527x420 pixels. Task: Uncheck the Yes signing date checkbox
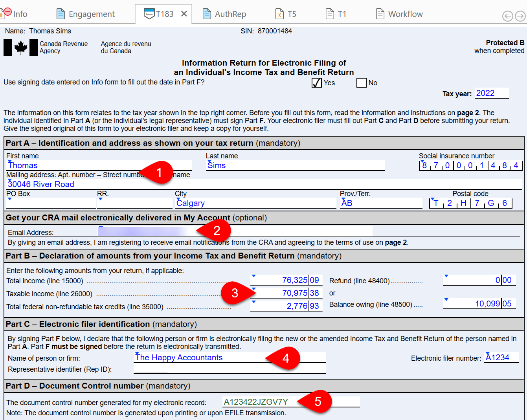click(316, 83)
